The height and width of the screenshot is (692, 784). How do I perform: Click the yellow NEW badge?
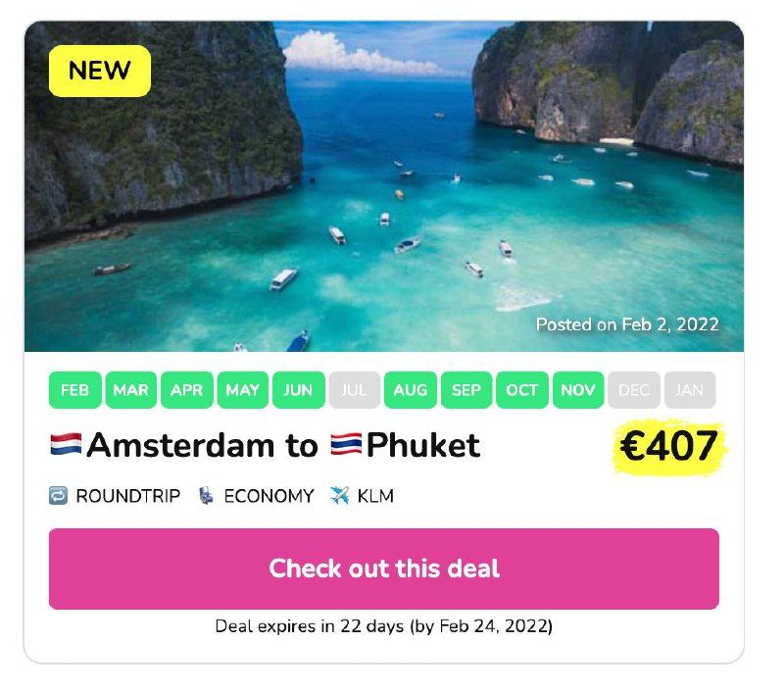[100, 71]
